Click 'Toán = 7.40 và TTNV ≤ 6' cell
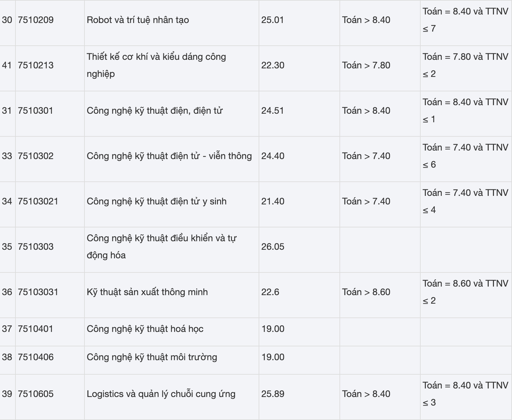 [x=465, y=156]
